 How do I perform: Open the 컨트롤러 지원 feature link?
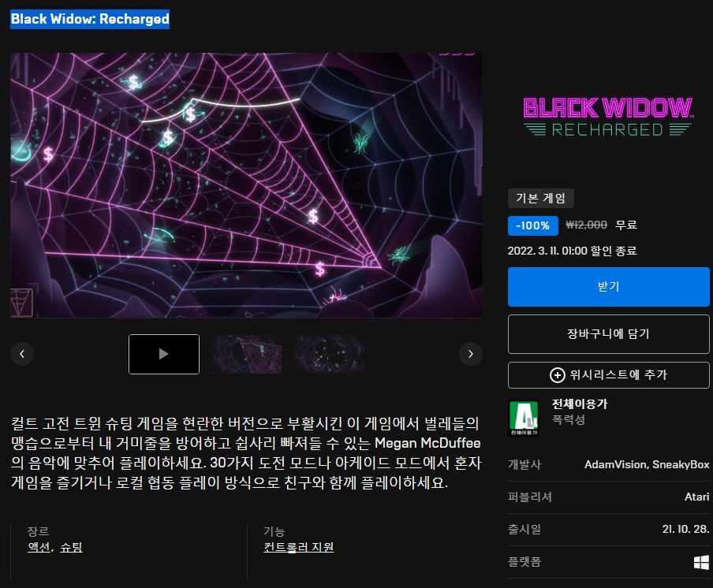(299, 547)
